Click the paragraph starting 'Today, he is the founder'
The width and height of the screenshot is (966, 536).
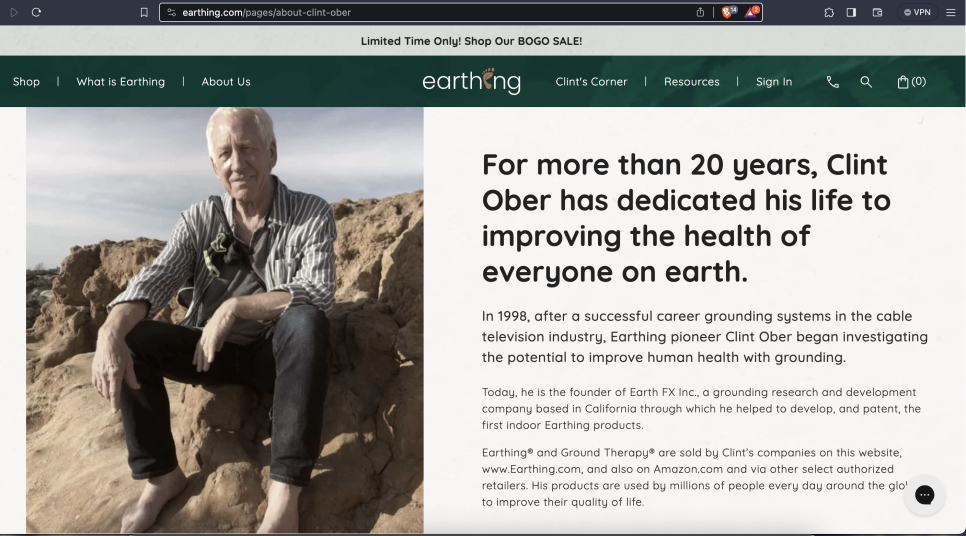tap(701, 408)
